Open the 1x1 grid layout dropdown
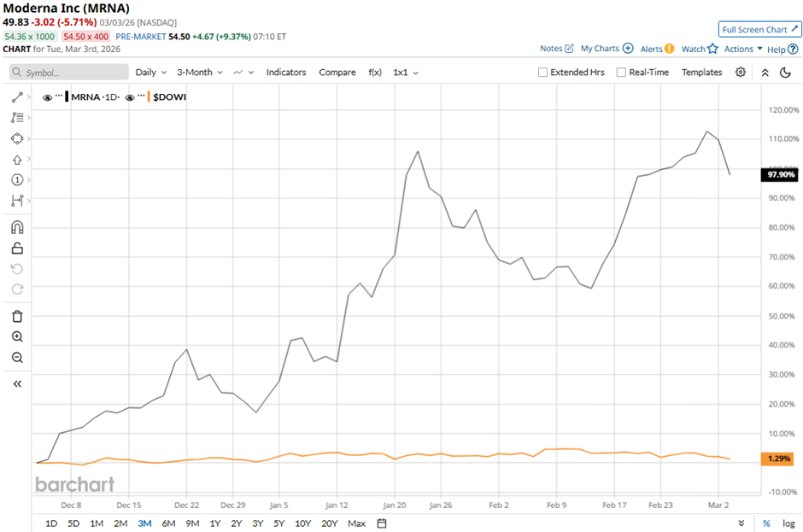The height and width of the screenshot is (532, 803). click(406, 73)
